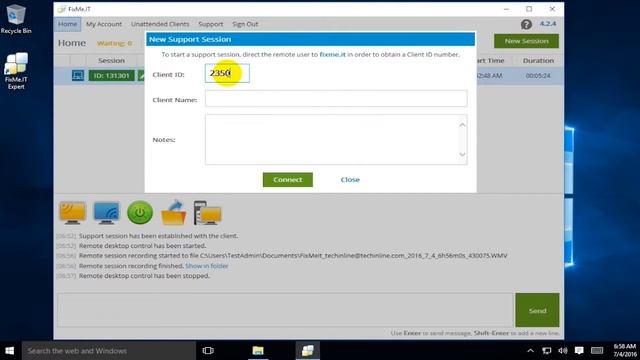
Task: Click the Client Name input field
Action: [336, 98]
